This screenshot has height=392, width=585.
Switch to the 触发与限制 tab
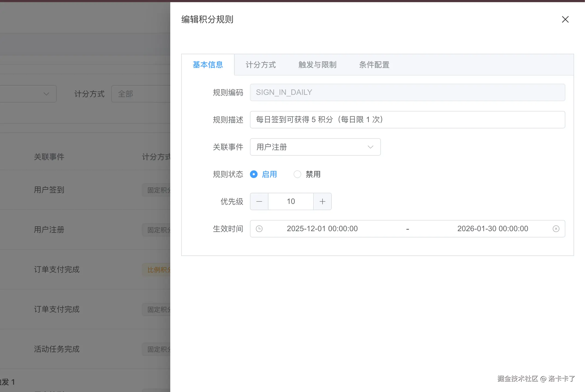pos(317,65)
